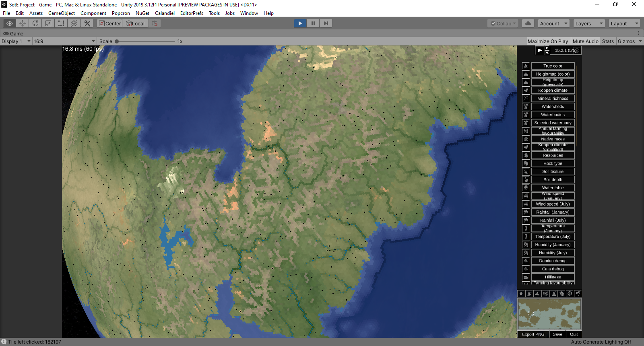Open Unity cloud services icon

click(528, 23)
